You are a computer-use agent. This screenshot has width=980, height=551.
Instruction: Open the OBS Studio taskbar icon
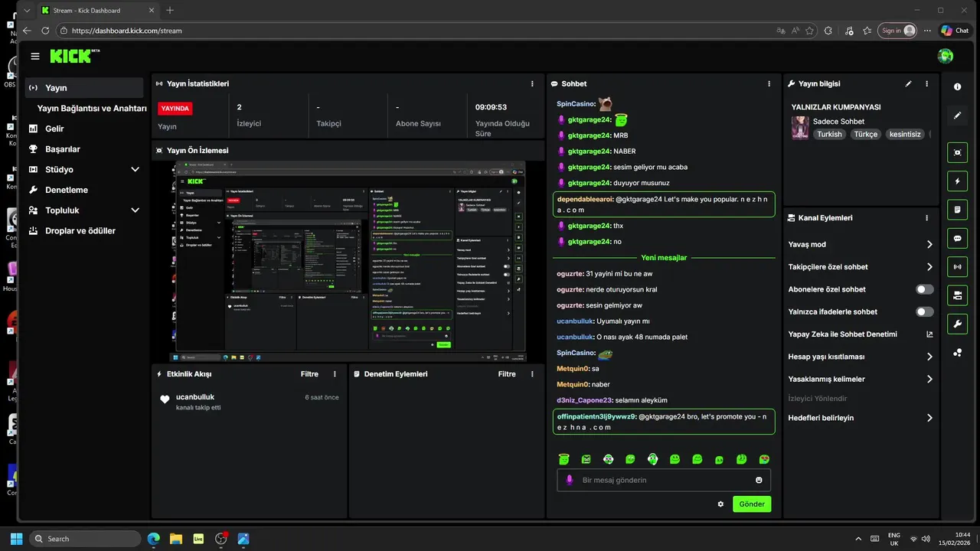pyautogui.click(x=221, y=539)
